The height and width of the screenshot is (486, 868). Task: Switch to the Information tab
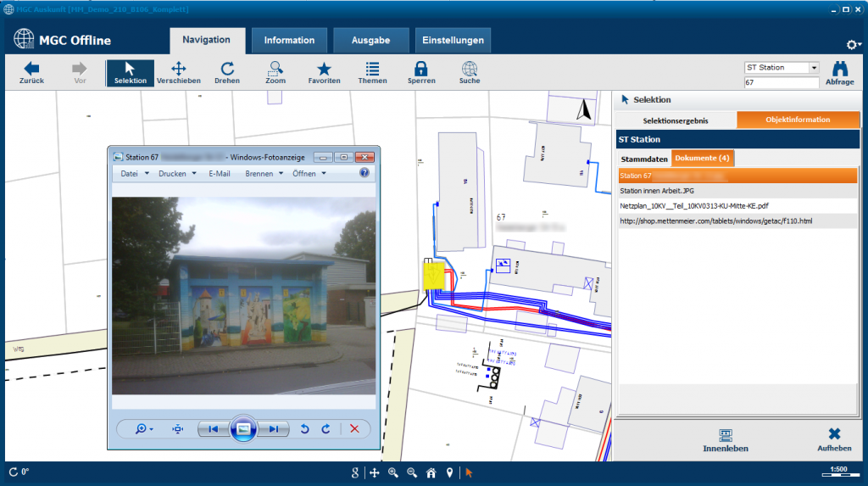[289, 40]
